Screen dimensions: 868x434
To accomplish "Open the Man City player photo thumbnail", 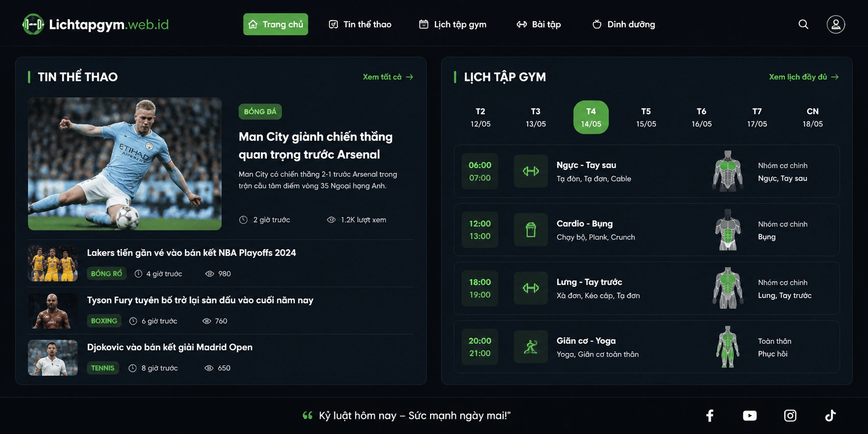I will pyautogui.click(x=125, y=164).
